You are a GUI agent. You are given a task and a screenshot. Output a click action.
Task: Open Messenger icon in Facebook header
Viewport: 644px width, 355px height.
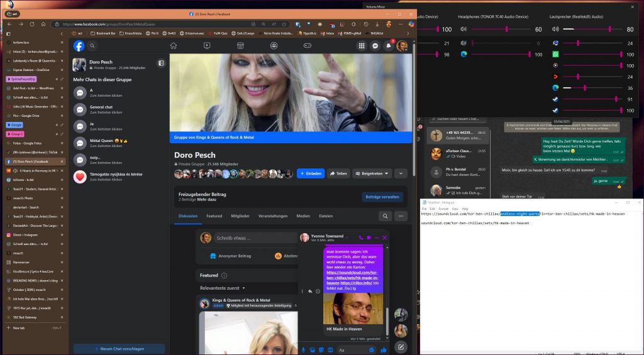tap(375, 46)
